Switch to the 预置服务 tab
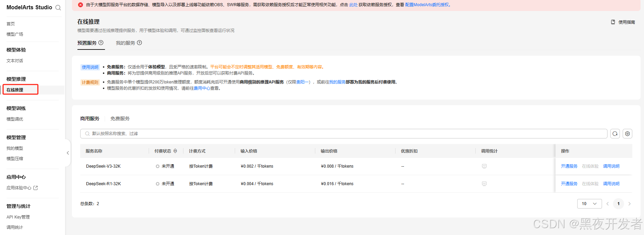Screen dimensions: 644x235 [87, 43]
